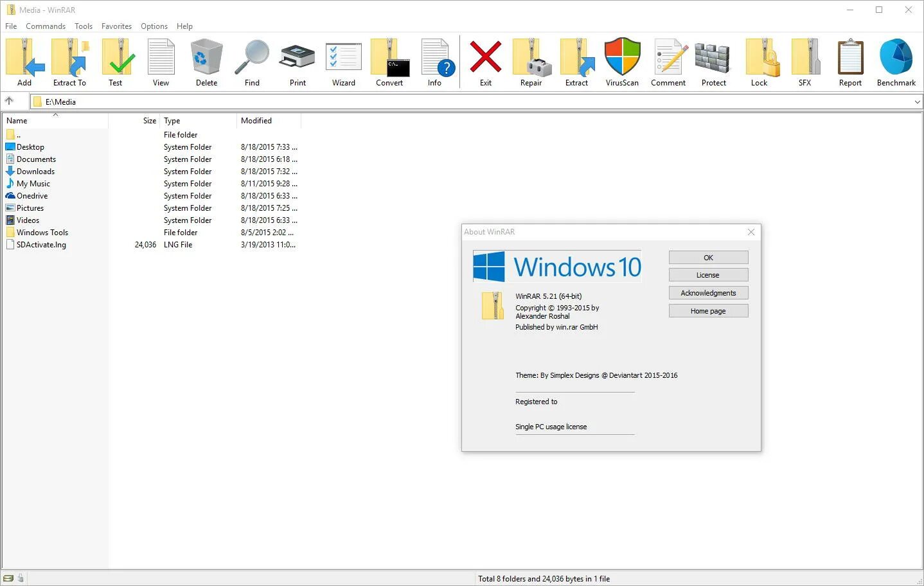
Task: Sort by Size column header
Action: (134, 121)
